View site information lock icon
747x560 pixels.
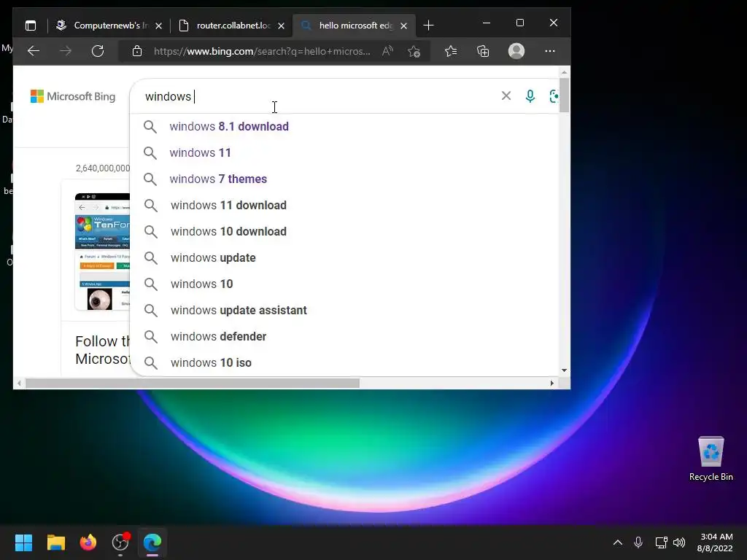(x=137, y=51)
